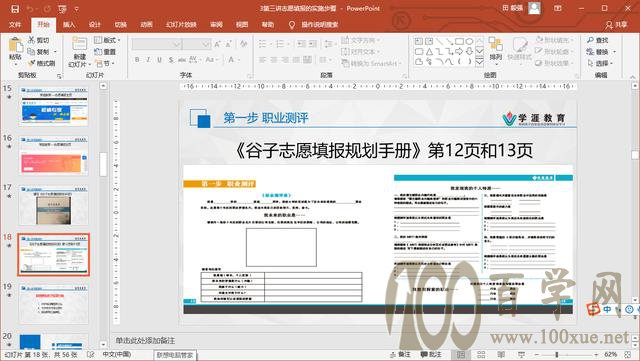Click the Save icon in title bar

(15, 9)
